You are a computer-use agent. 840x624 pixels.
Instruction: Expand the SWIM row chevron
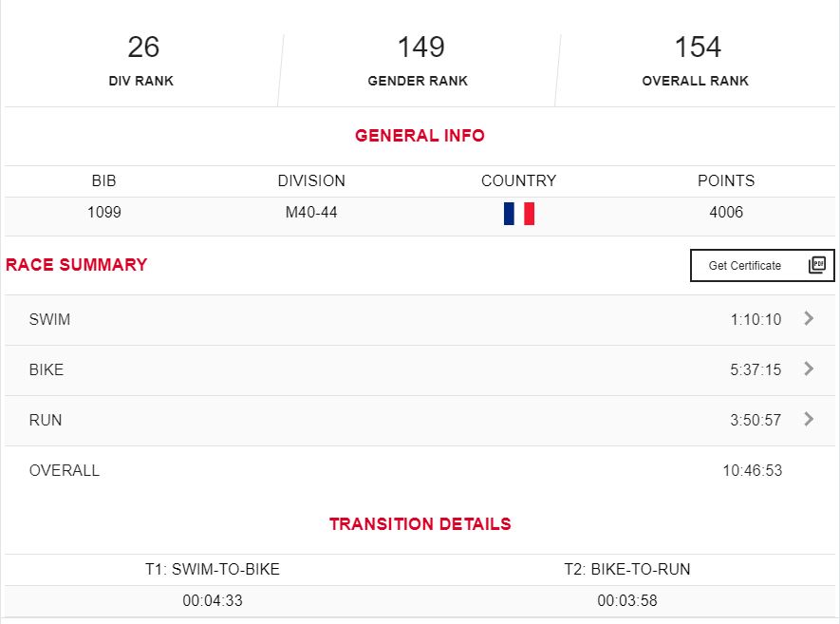(x=809, y=318)
